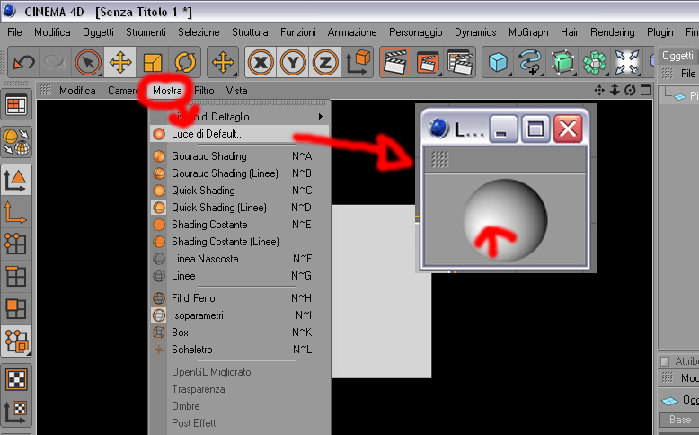This screenshot has height=435, width=699.
Task: Select the Texture mode checker icon
Action: [16, 380]
